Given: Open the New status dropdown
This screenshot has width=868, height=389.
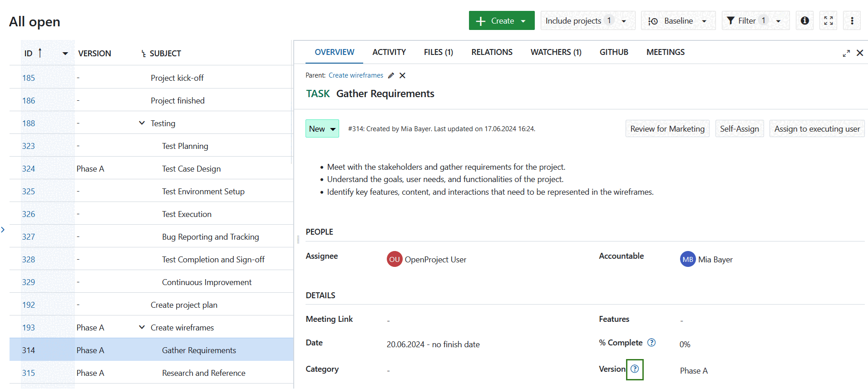Looking at the screenshot, I should point(322,129).
